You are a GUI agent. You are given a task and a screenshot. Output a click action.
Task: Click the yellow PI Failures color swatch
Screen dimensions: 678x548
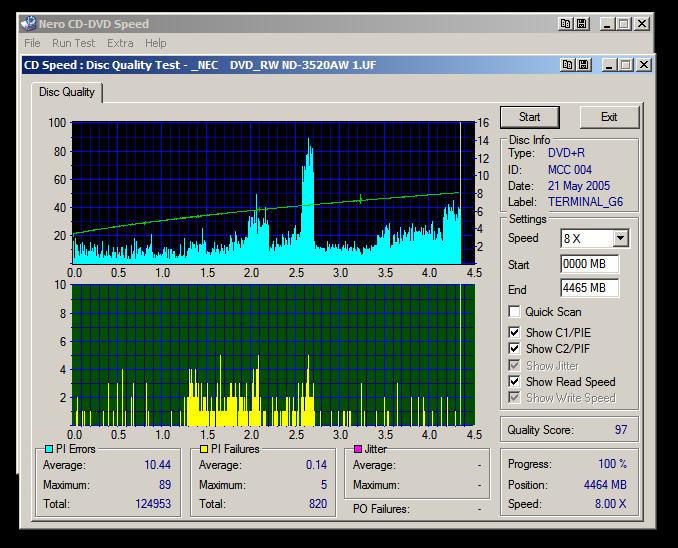(x=204, y=449)
